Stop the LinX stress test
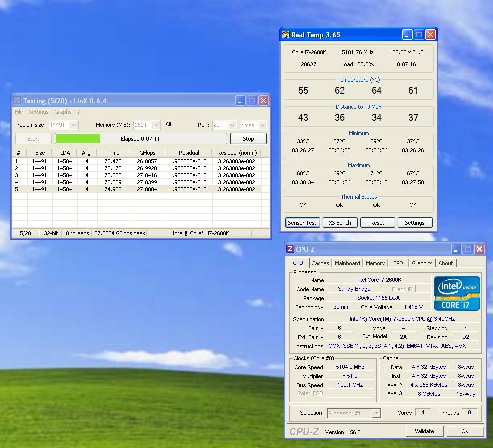The image size is (493, 448). coord(248,139)
